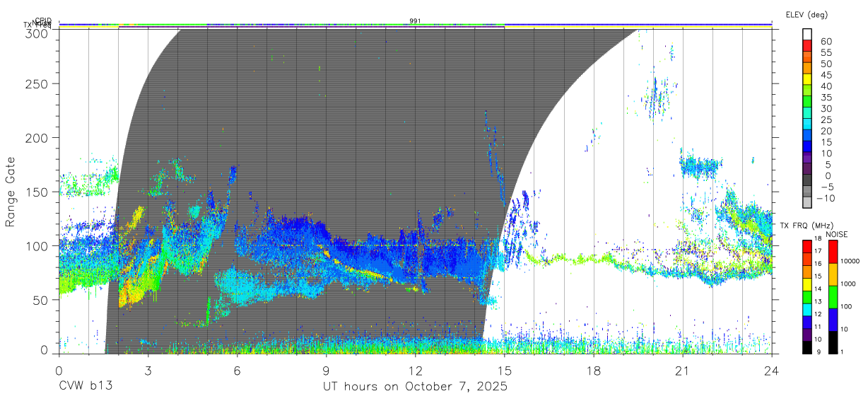
Task: Click the red top segment of the NOISE bar
Action: coord(833,251)
